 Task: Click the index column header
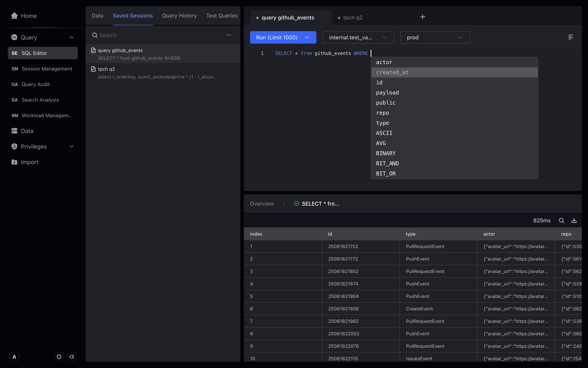pos(283,234)
